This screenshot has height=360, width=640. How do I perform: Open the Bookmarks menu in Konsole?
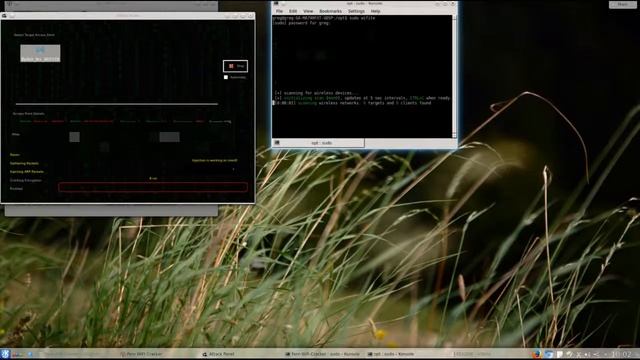click(x=330, y=11)
